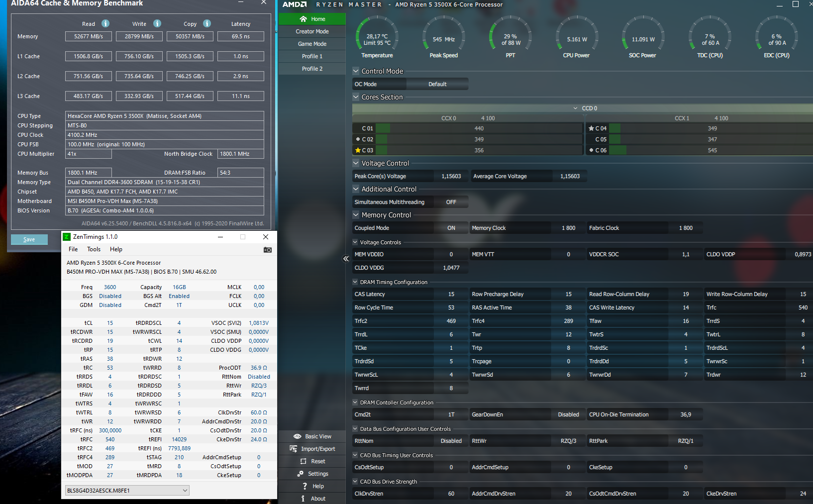813x504 pixels.
Task: Switch to Creator Mode
Action: coord(312,31)
